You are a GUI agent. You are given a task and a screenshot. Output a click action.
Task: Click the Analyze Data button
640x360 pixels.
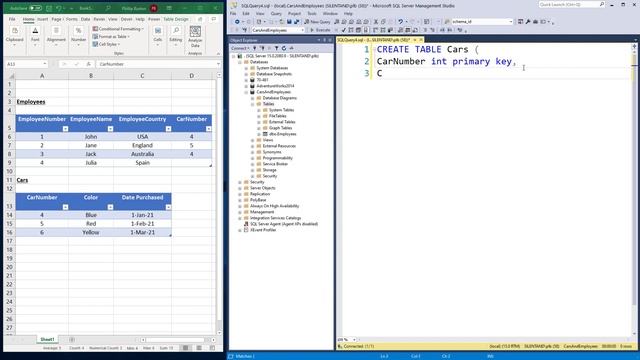coord(195,37)
